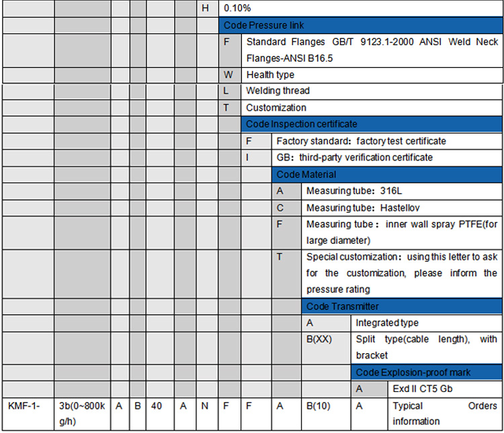
Task: Click the Standard Flanges GB/T 9123.1-2000 description
Action: pyautogui.click(x=372, y=50)
